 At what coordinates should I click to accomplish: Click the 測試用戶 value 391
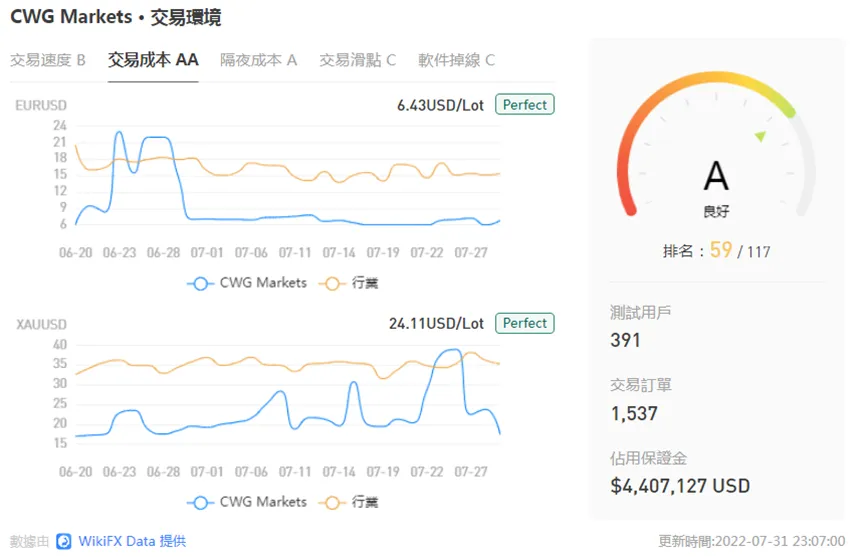tap(625, 340)
